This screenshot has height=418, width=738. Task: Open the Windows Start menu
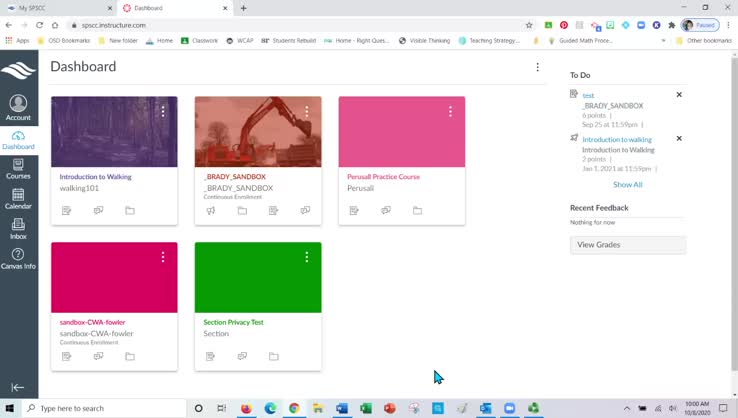click(x=10, y=408)
